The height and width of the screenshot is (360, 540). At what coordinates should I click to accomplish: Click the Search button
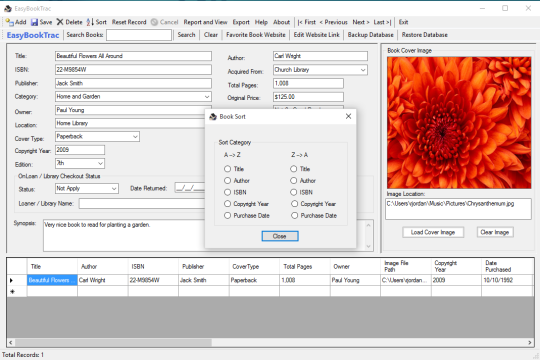point(186,35)
